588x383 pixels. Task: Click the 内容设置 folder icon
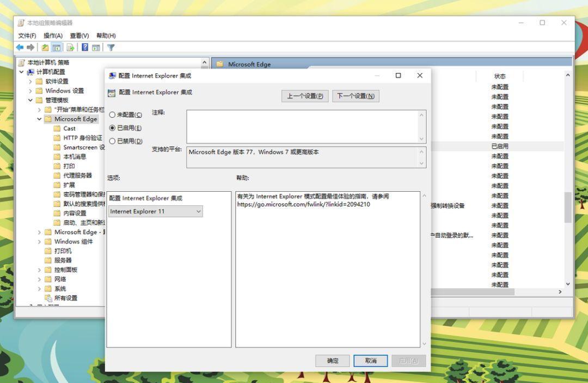(57, 214)
